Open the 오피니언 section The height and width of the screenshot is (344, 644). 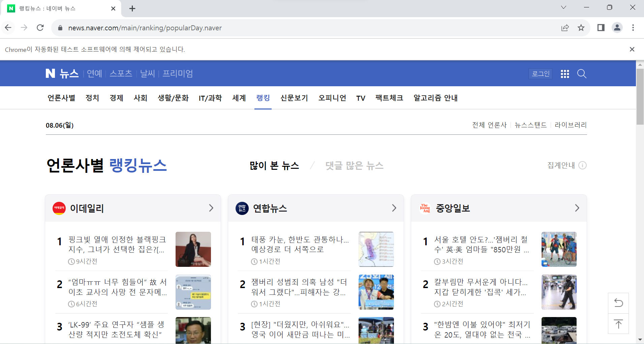click(x=332, y=98)
